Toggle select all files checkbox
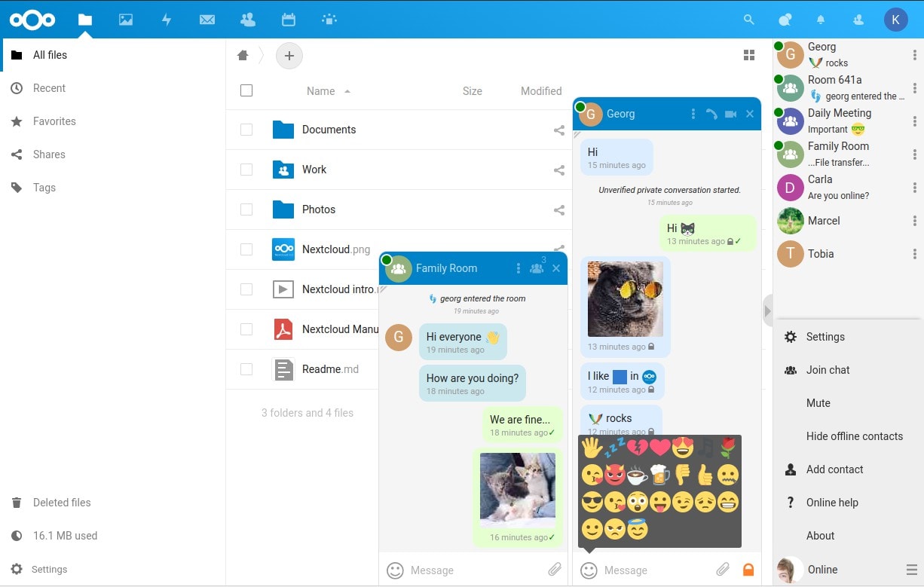This screenshot has height=587, width=924. click(x=246, y=90)
